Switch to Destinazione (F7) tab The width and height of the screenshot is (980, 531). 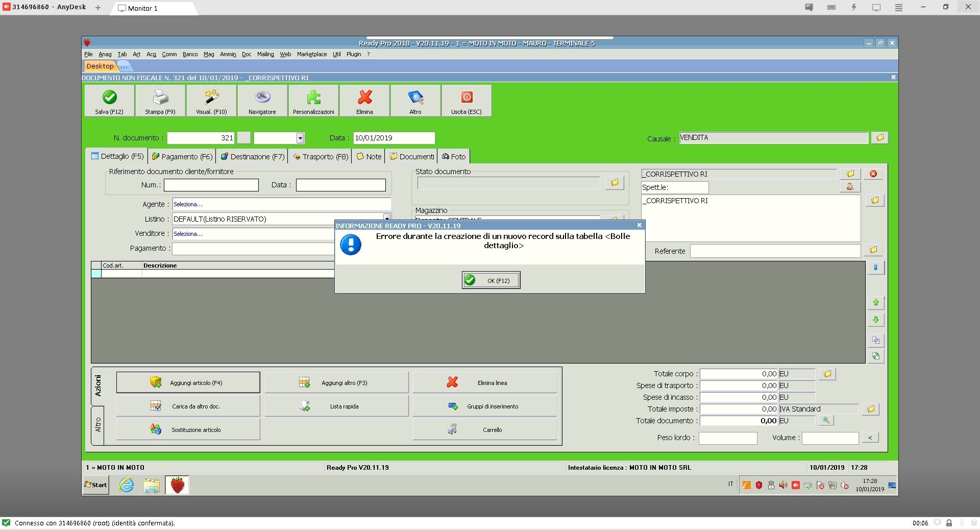tap(252, 157)
